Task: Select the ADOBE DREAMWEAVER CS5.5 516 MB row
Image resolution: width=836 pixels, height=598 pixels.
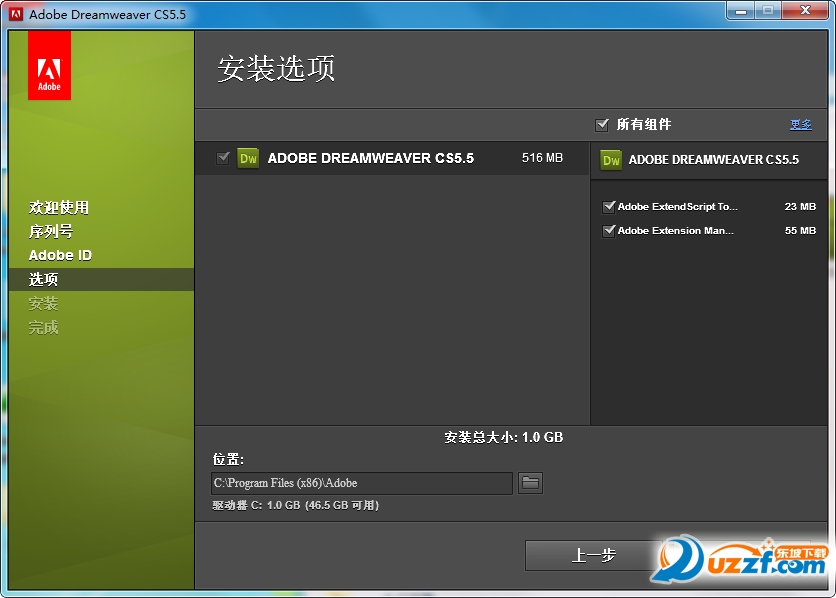Action: coord(392,158)
